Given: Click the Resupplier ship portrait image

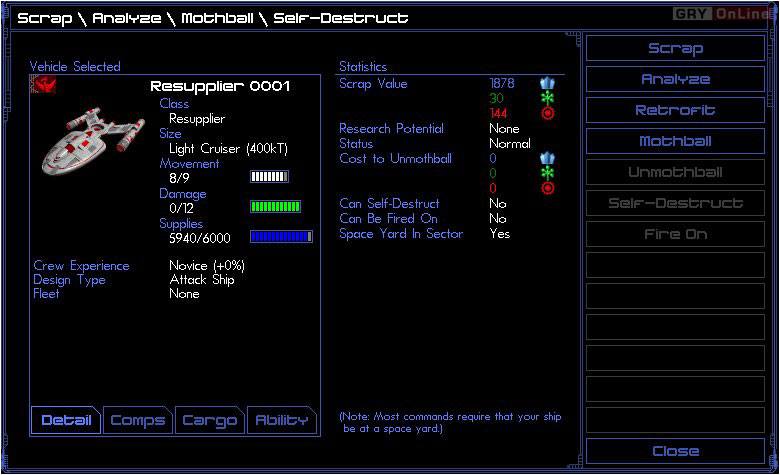Looking at the screenshot, I should (x=92, y=140).
